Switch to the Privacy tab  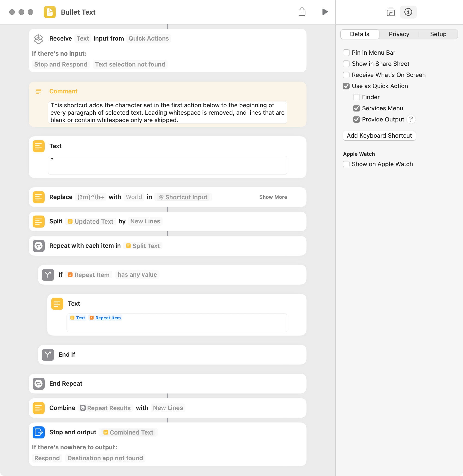point(399,34)
